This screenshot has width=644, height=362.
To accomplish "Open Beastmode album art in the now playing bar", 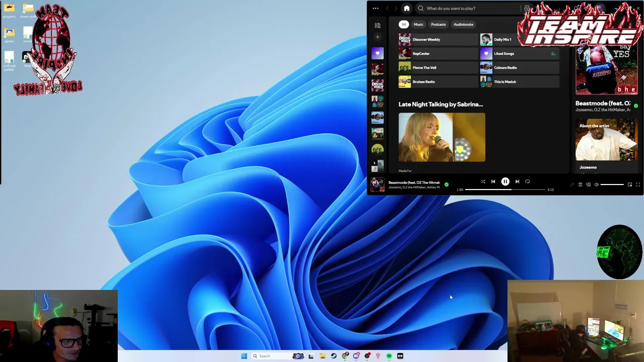I will click(377, 185).
